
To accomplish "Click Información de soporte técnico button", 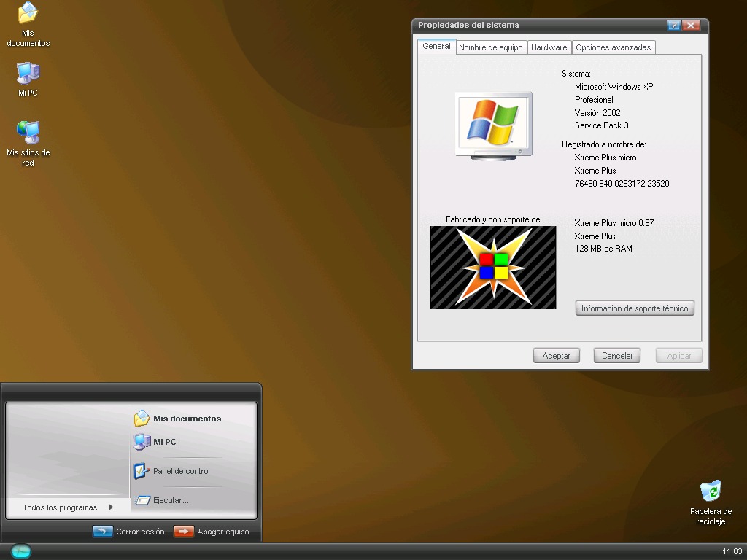I will click(x=635, y=308).
